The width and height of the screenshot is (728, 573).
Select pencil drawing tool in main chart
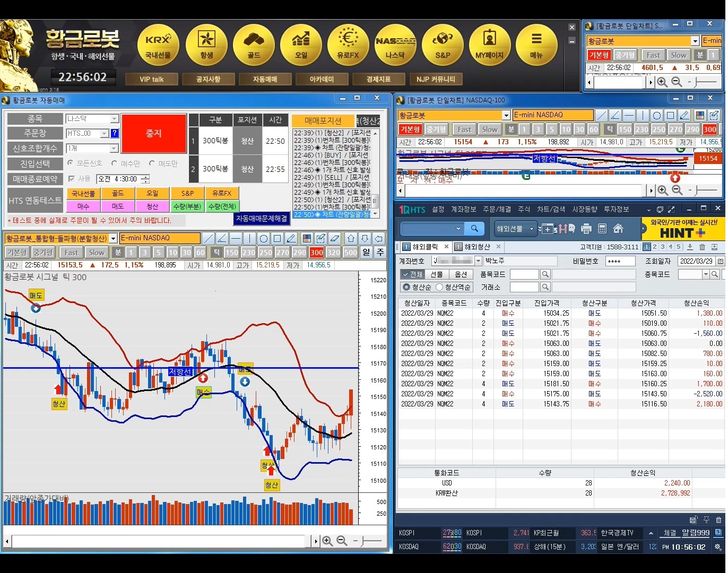point(291,238)
